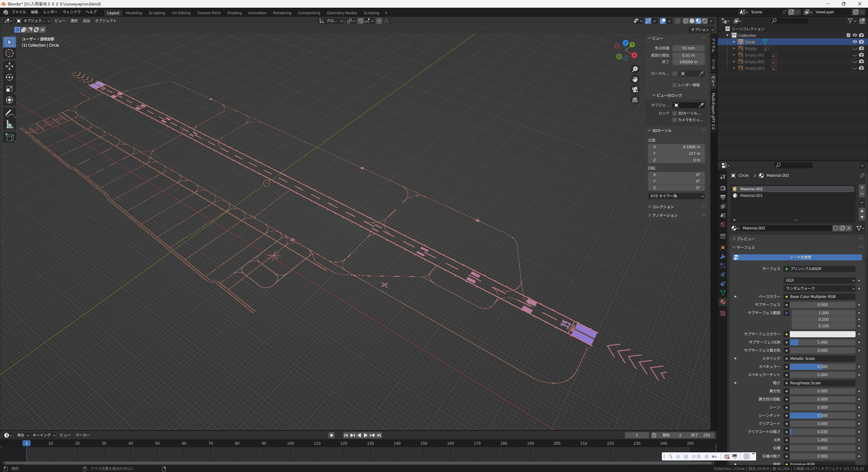Pick the Annotate pencil tool
This screenshot has width=868, height=472.
(9, 113)
